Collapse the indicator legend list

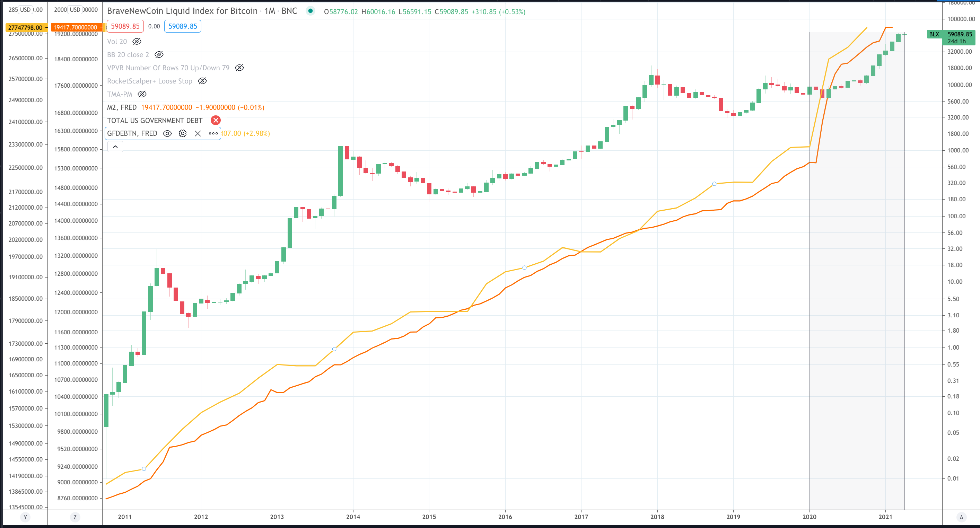(x=115, y=147)
